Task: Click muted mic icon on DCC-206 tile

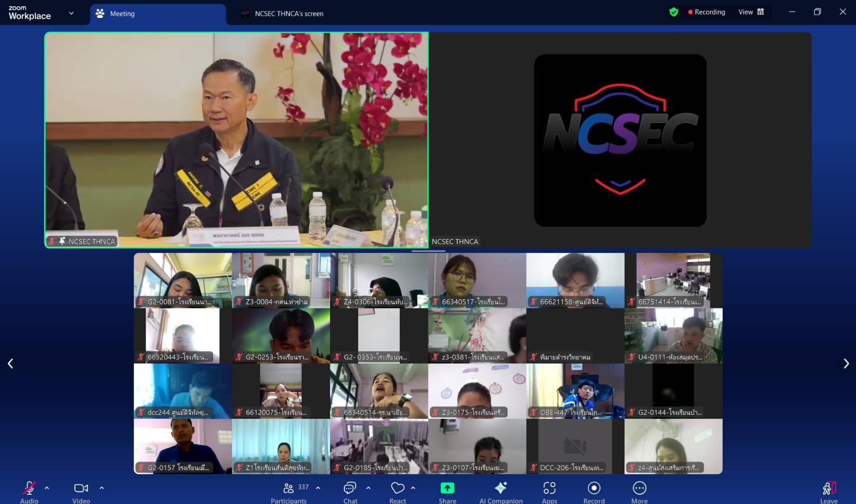Action: 534,468
